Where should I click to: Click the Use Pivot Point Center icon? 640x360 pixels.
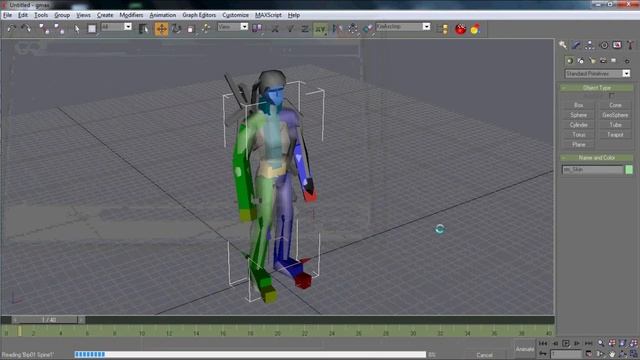[x=257, y=29]
